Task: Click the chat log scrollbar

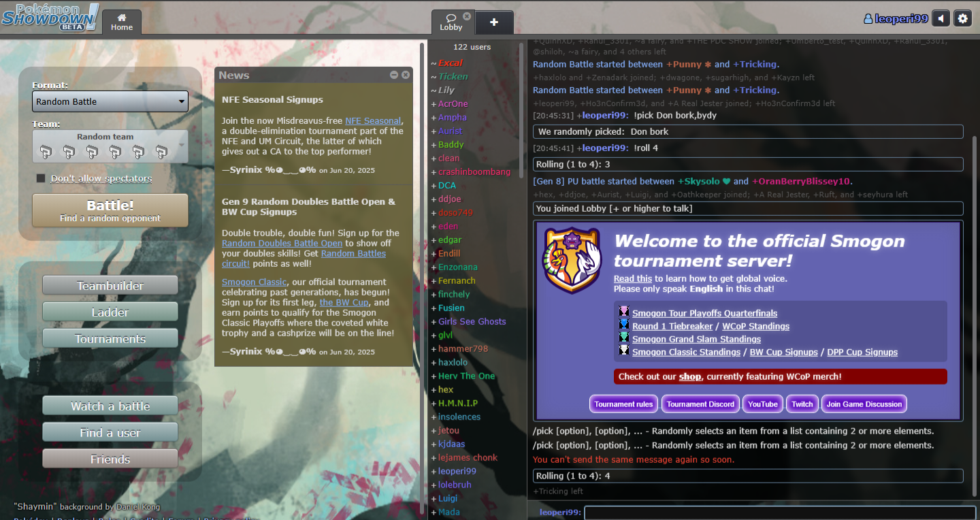Action: [976, 316]
